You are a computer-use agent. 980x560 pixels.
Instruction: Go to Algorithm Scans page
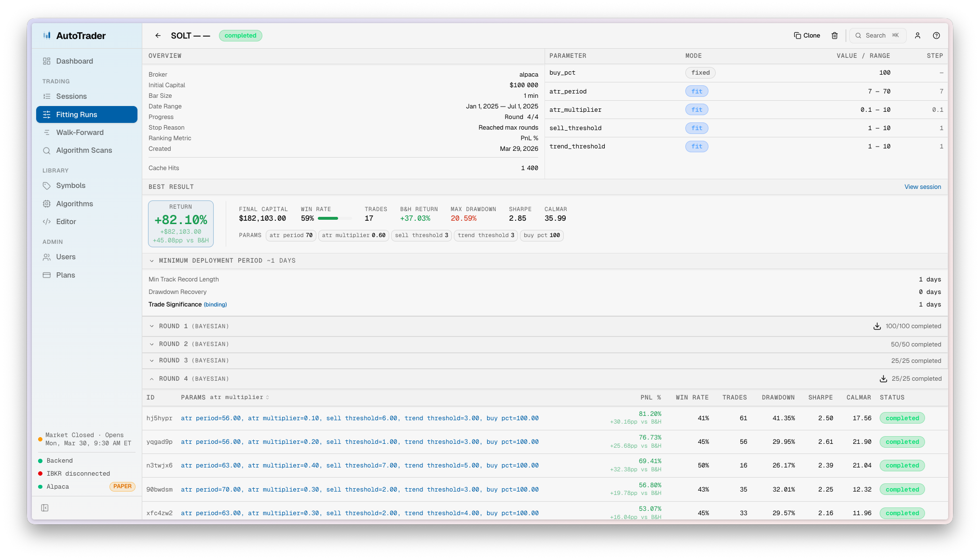pos(84,150)
